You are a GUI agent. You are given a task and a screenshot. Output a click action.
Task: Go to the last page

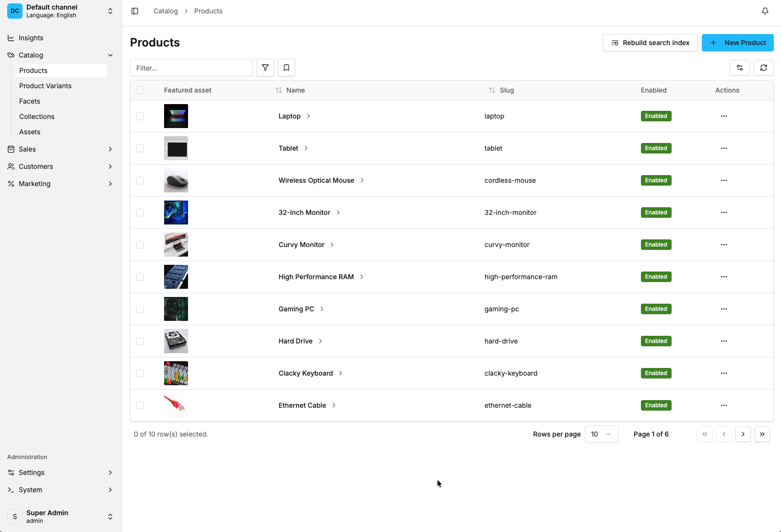click(762, 434)
